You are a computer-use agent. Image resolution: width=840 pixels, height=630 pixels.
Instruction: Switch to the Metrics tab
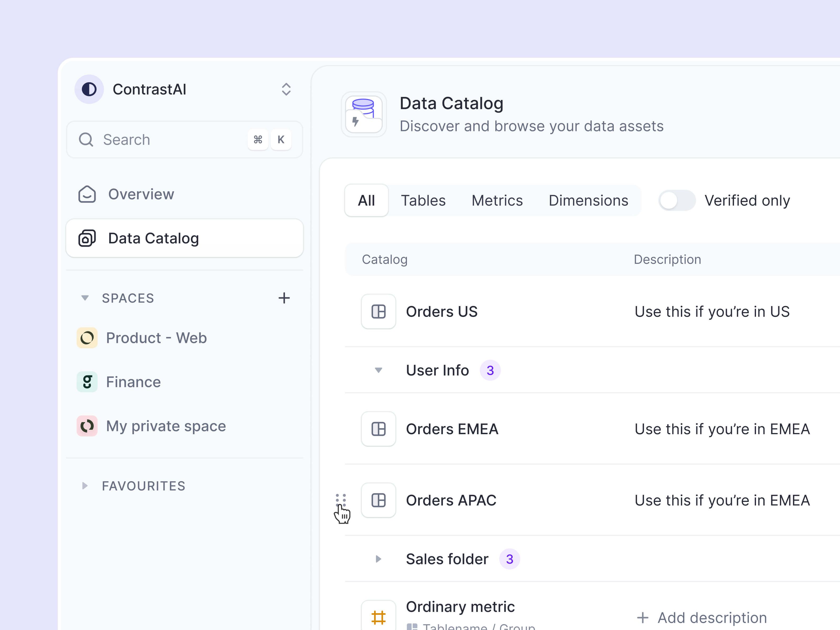pyautogui.click(x=497, y=201)
